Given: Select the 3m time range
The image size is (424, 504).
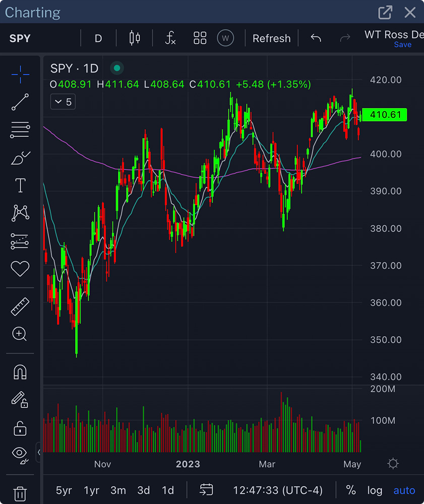Looking at the screenshot, I should coord(118,490).
